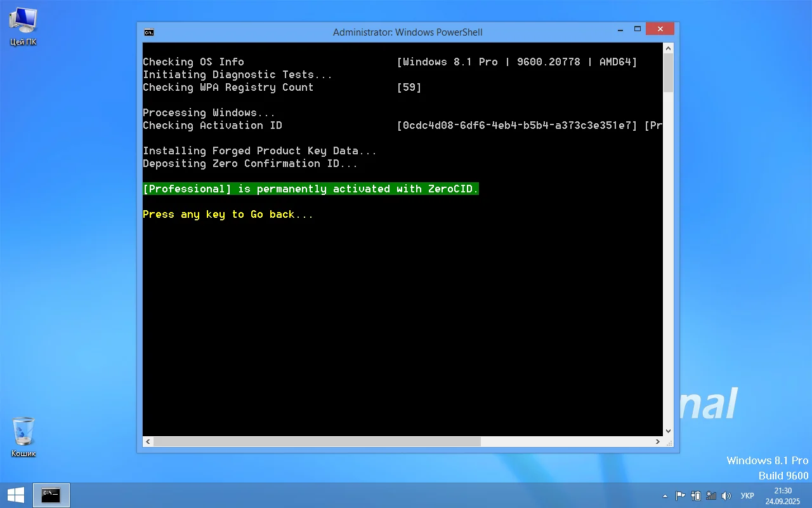Click the battery power tray icon
The width and height of the screenshot is (812, 508).
[696, 496]
